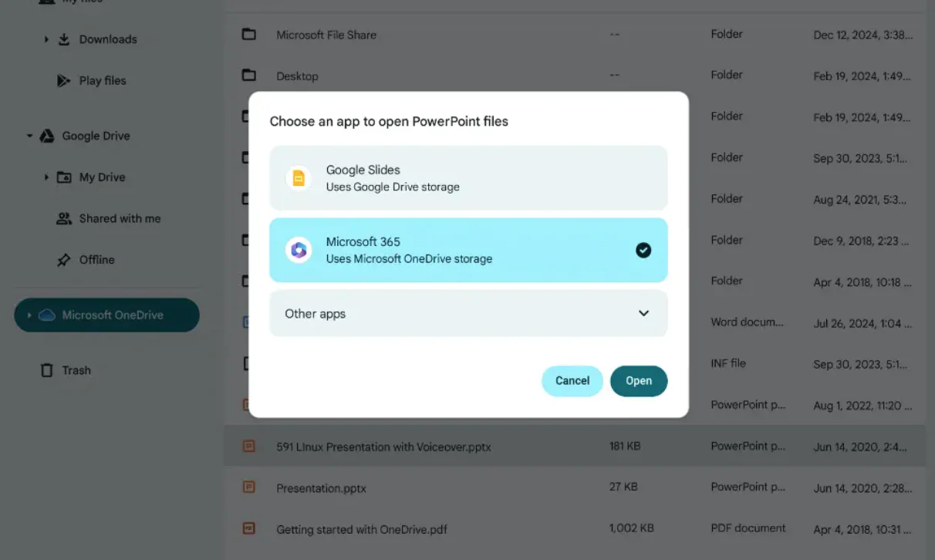Click the Uses Microsoft OneDrive storage text

coord(409,259)
